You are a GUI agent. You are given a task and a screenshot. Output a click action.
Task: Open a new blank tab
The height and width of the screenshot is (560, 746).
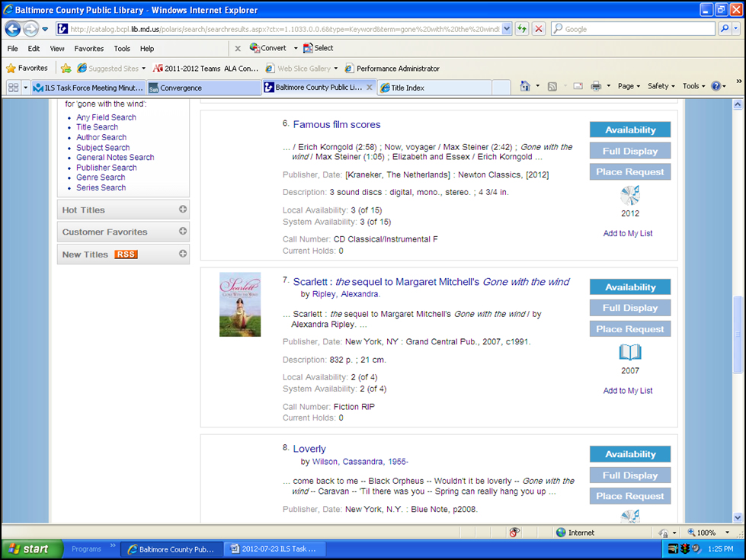(x=501, y=88)
